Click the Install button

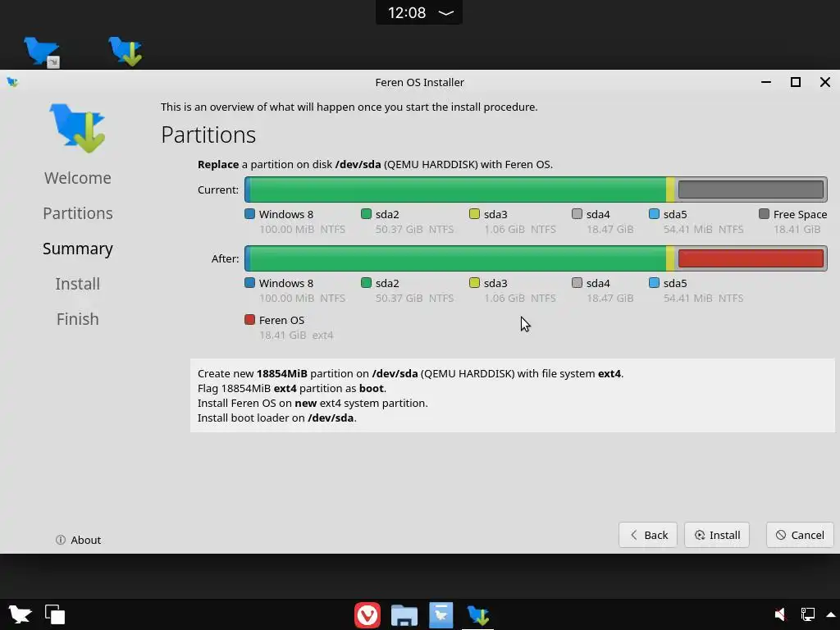click(717, 535)
